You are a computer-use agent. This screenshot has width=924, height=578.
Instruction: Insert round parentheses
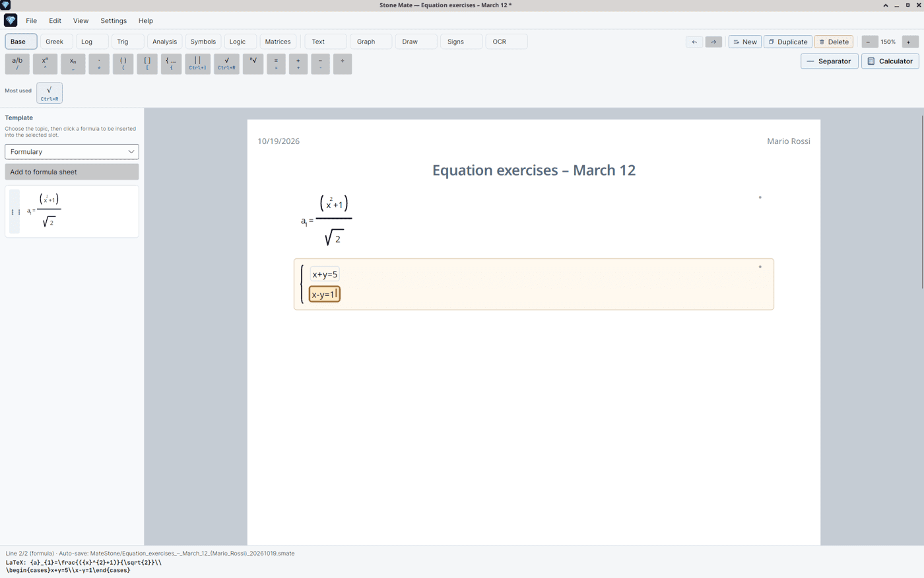click(123, 63)
